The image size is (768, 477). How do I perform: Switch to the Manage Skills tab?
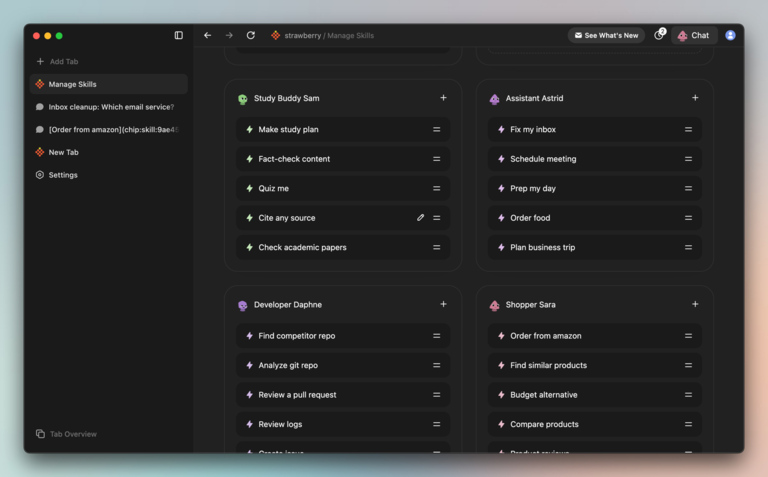point(109,84)
